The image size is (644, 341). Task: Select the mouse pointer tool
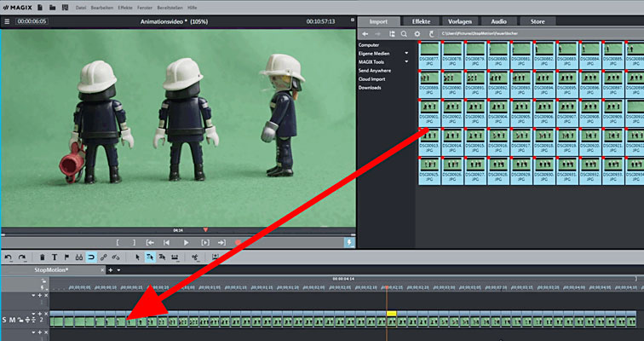tap(138, 257)
